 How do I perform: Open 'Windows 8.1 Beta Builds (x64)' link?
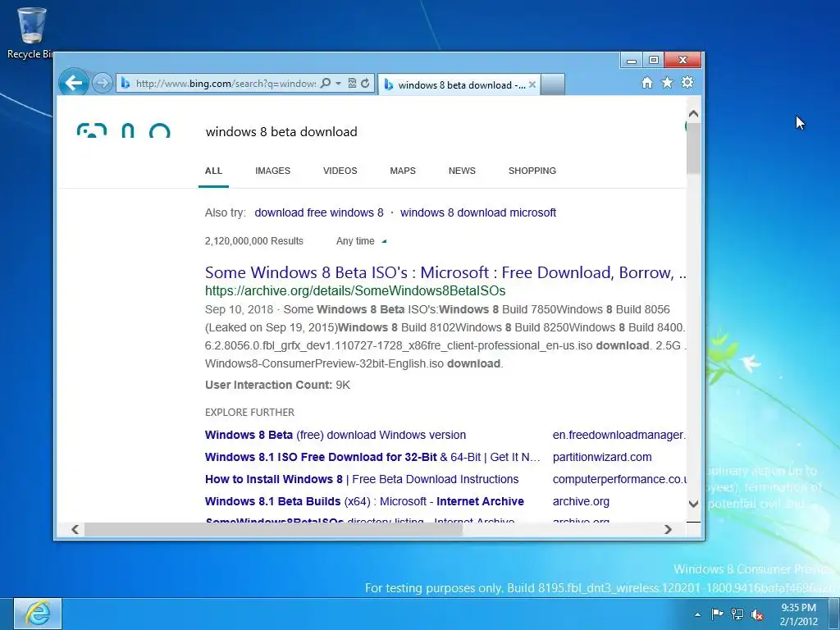click(x=364, y=501)
